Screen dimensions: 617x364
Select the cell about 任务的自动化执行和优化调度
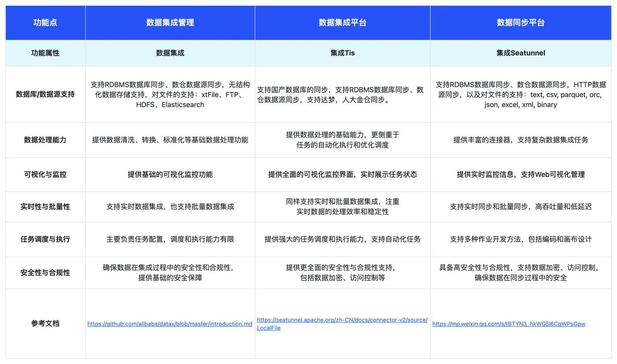coord(342,140)
